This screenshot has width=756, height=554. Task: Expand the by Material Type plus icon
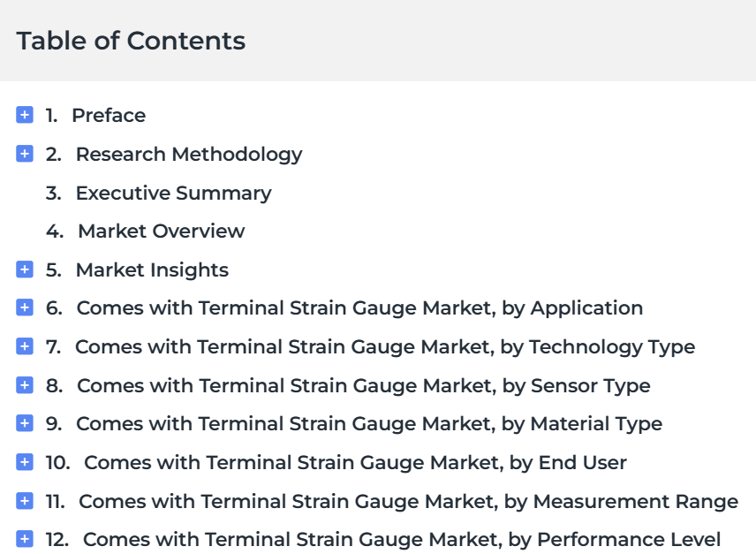[x=25, y=423]
